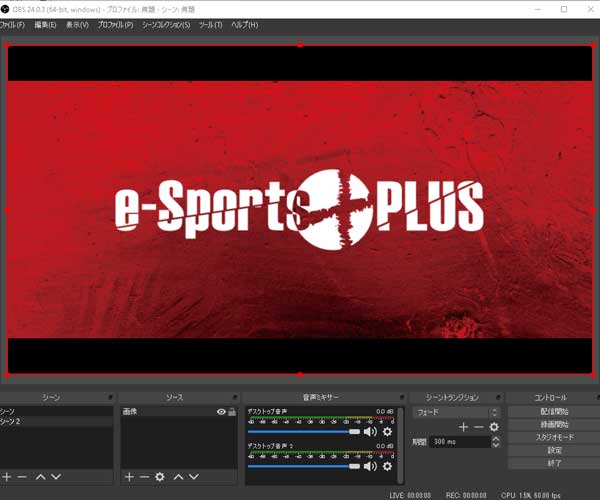Click the OBS logo in the title bar

(x=5, y=9)
